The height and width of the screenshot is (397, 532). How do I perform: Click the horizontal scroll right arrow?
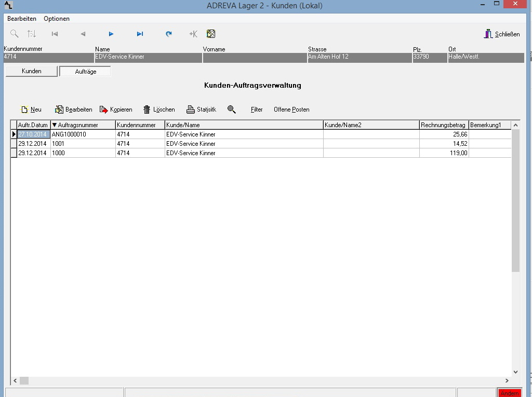[507, 381]
